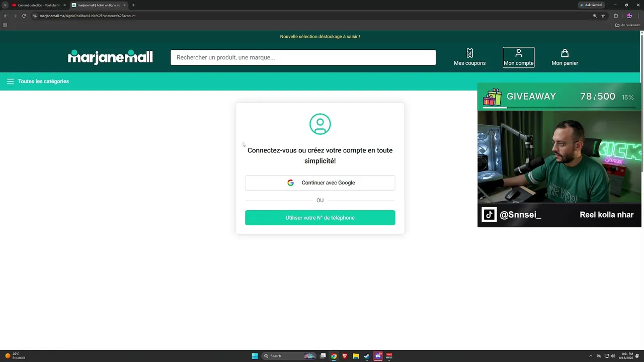This screenshot has width=644, height=362.
Task: Bookmark this page with the star
Action: coord(603,16)
